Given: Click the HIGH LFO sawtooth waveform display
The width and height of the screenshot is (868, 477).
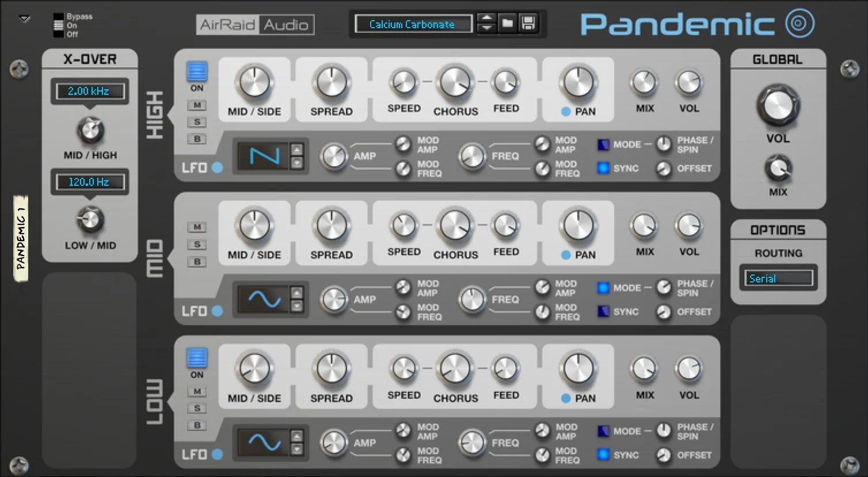Looking at the screenshot, I should (264, 156).
